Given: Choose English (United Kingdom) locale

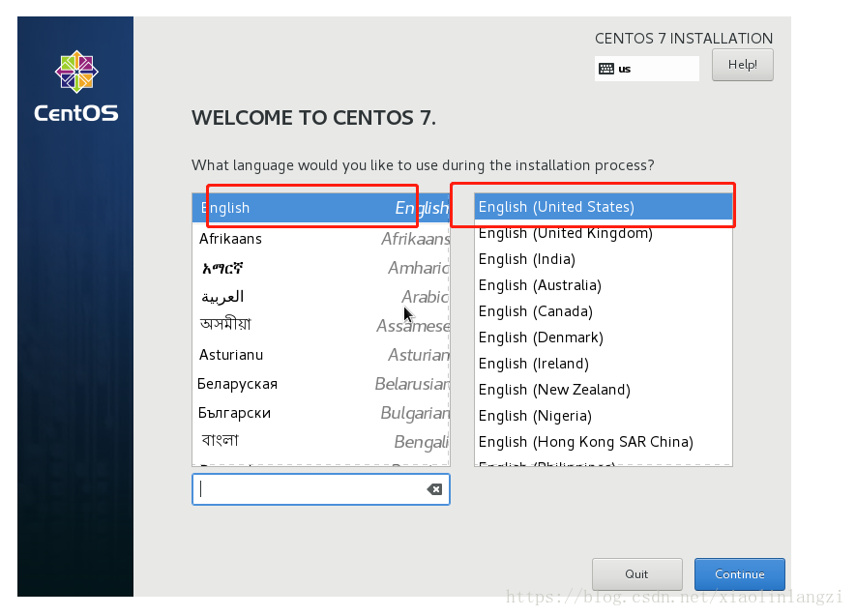Looking at the screenshot, I should (x=603, y=233).
